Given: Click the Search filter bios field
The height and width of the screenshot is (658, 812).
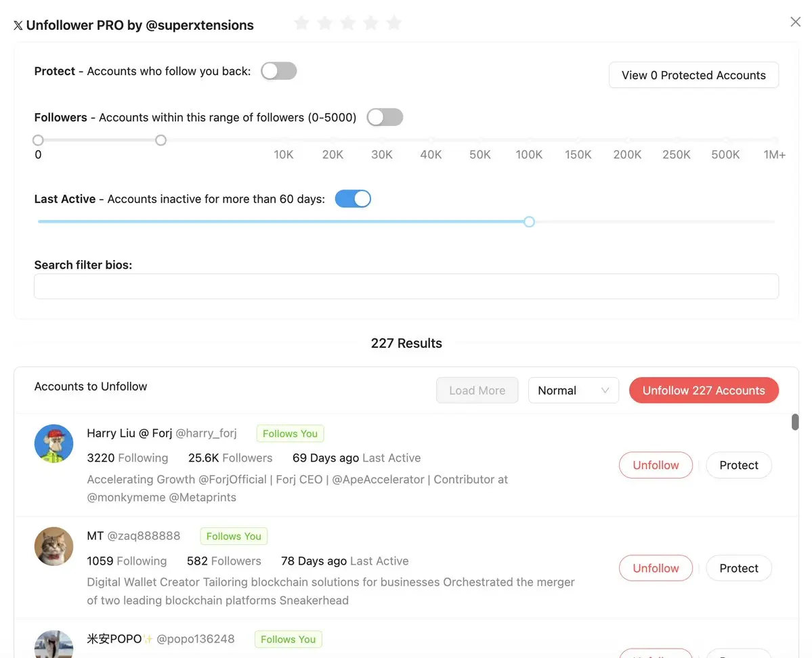Looking at the screenshot, I should point(406,286).
